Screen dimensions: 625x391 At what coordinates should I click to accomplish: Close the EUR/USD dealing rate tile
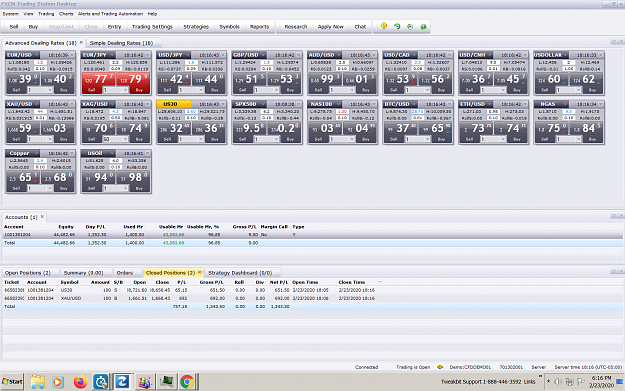coord(72,55)
